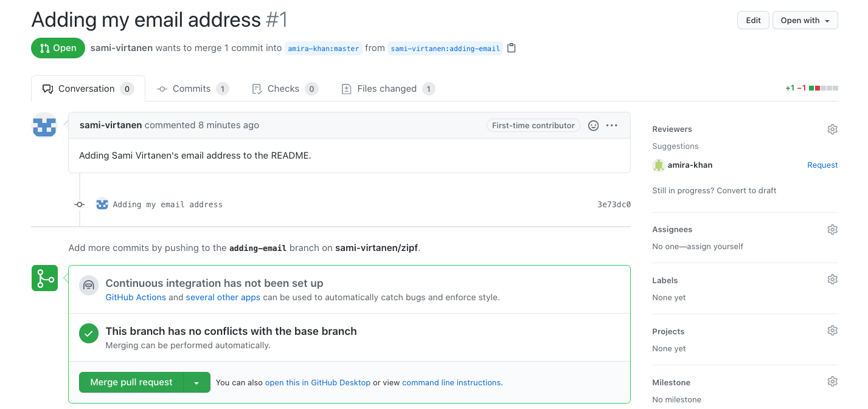
Task: Click sami-virtanen author name in comment header
Action: pos(111,125)
